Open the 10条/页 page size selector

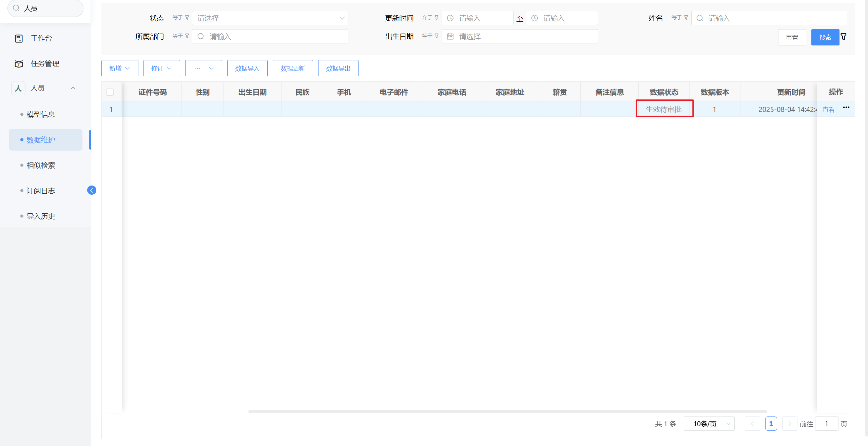709,424
